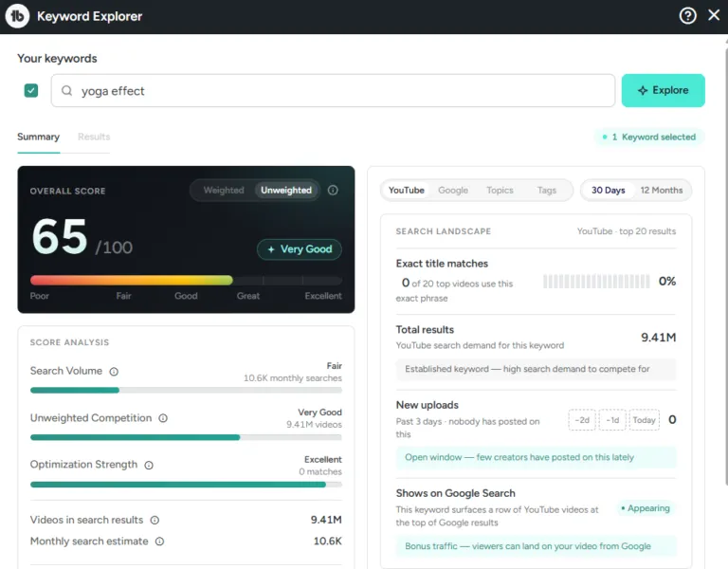Click the yoga effect keyword input field

[333, 91]
